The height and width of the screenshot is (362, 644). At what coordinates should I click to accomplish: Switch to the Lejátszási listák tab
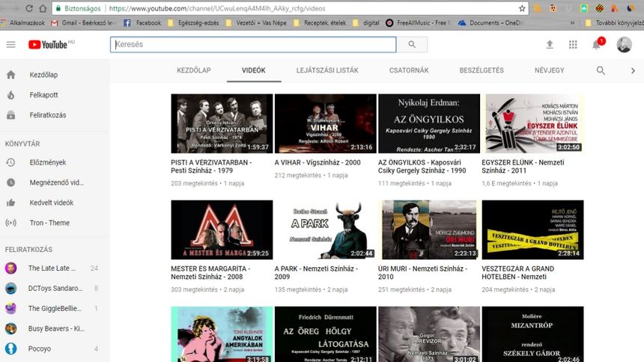click(327, 70)
